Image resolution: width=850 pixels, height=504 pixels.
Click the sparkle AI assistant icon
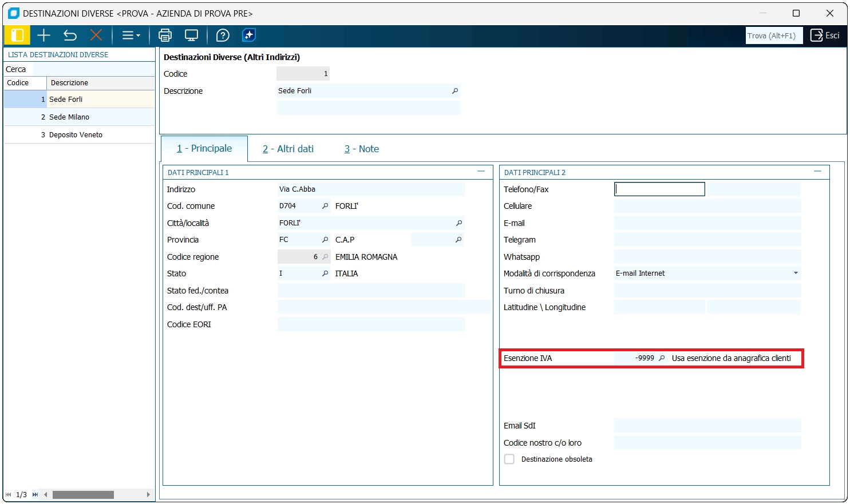click(x=249, y=35)
